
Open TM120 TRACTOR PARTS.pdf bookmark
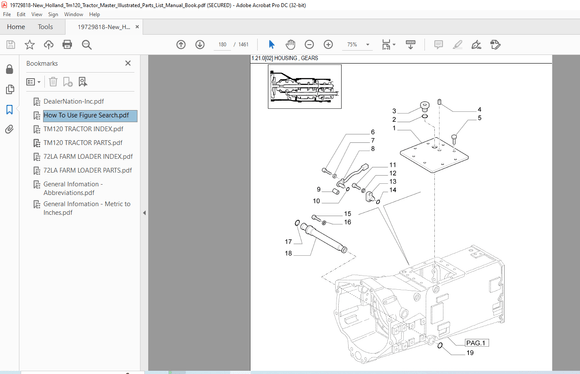[x=83, y=143]
